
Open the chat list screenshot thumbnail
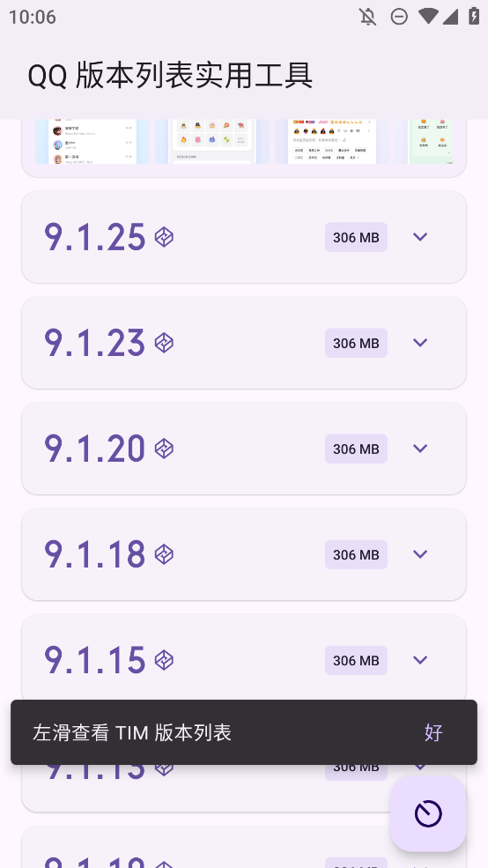coord(92,142)
